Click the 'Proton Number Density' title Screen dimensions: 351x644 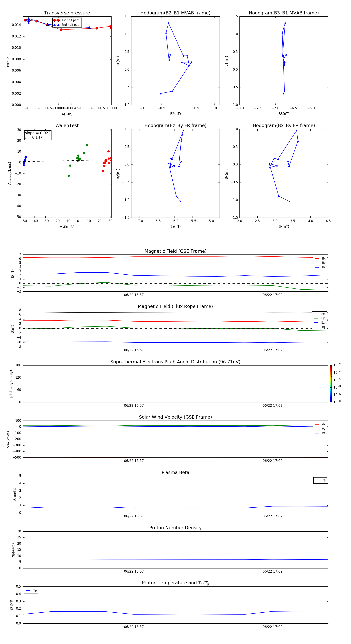click(175, 528)
